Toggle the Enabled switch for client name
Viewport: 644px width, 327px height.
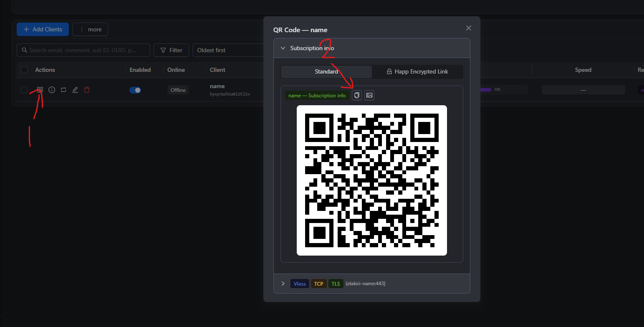point(135,90)
